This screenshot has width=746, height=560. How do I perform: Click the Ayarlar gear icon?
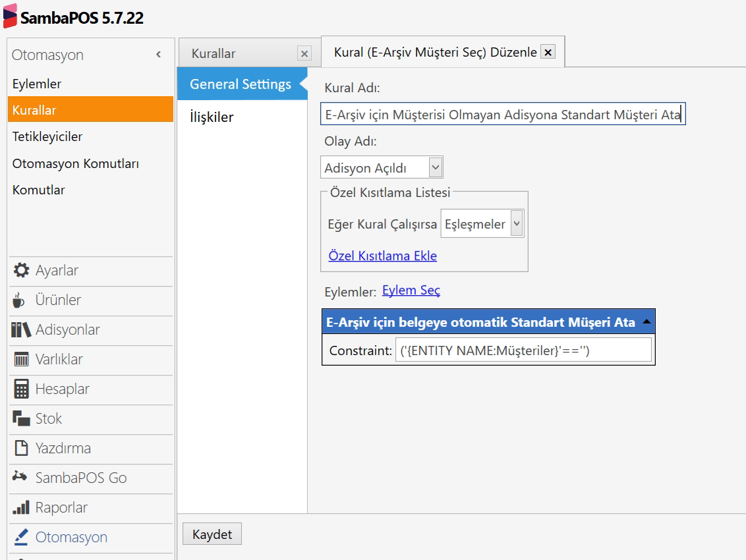tap(21, 271)
